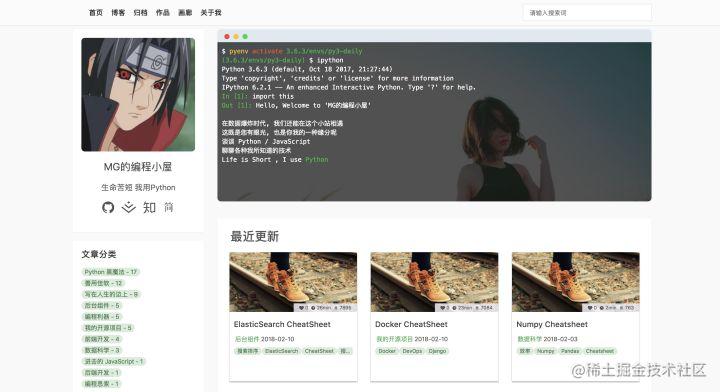Open 数据科学 category on Numpy card
This screenshot has height=392, width=720.
[529, 339]
